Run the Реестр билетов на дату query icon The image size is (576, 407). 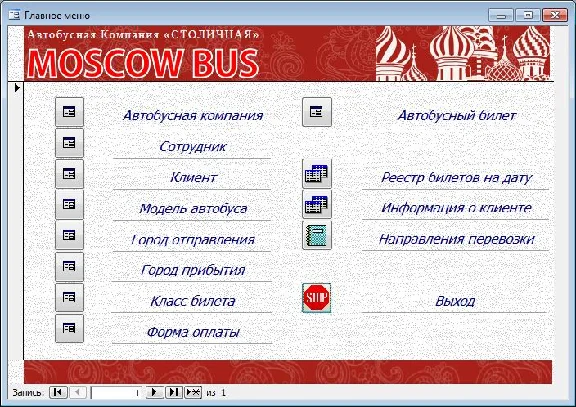pos(317,173)
